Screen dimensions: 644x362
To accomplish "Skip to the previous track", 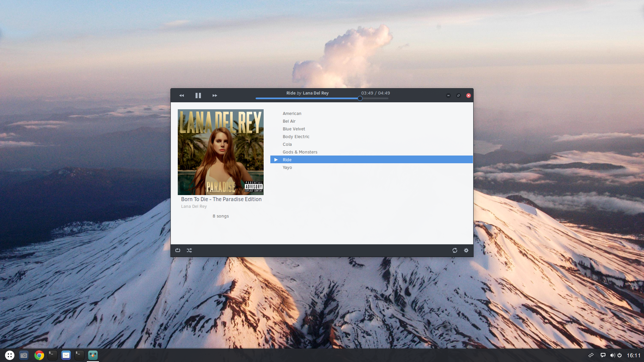I will tap(181, 96).
